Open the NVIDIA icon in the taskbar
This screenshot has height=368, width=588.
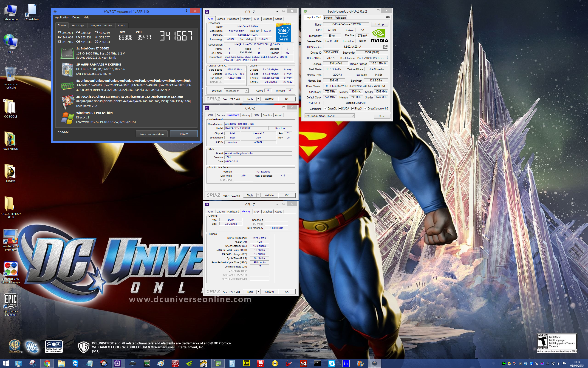pyautogui.click(x=189, y=363)
